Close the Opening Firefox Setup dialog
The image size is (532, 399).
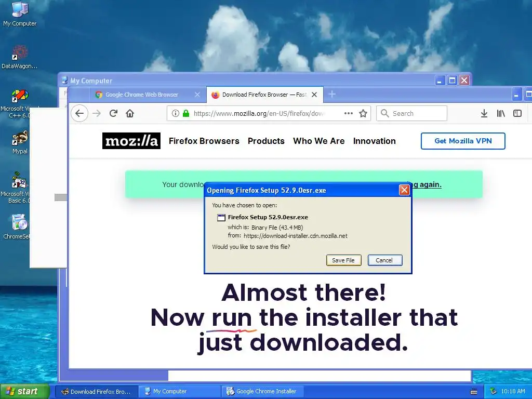(x=404, y=190)
